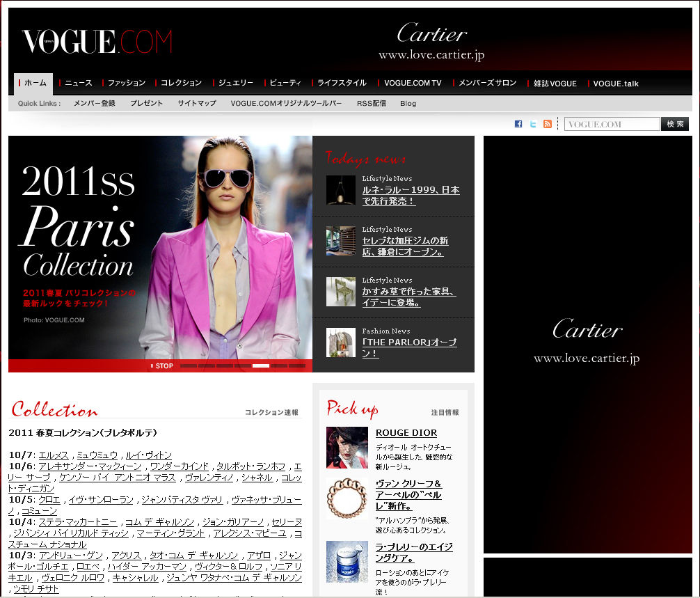The width and height of the screenshot is (700, 598).
Task: Open the ビューティ menu
Action: [x=285, y=83]
